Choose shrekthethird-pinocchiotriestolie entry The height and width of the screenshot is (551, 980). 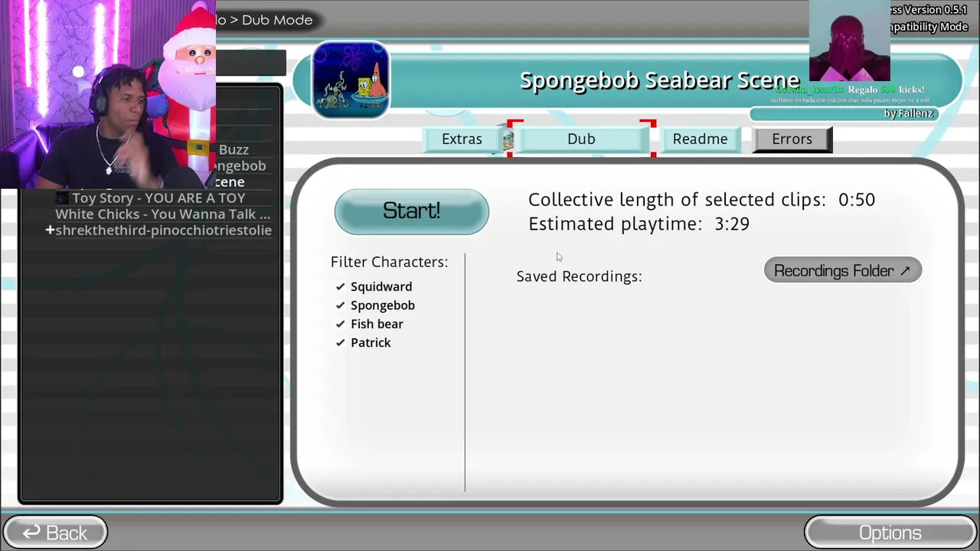point(163,230)
